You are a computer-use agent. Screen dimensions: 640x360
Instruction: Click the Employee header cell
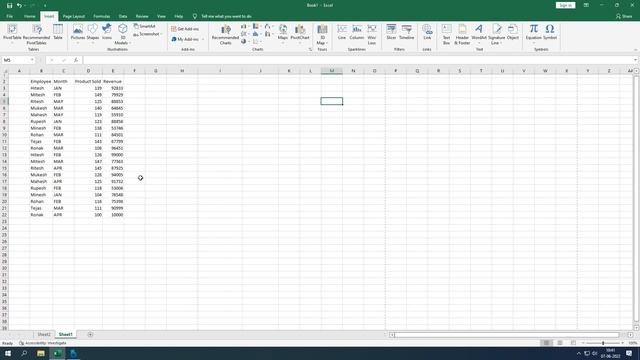click(x=41, y=81)
